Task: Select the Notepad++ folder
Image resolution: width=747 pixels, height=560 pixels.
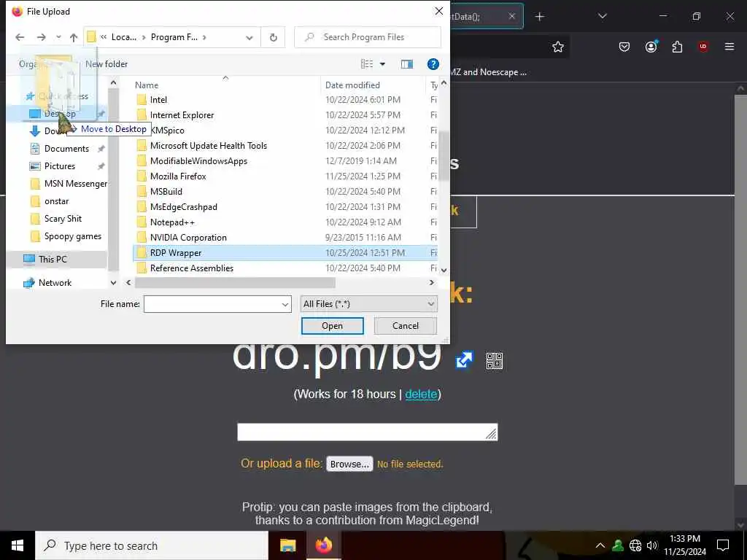Action: click(172, 222)
